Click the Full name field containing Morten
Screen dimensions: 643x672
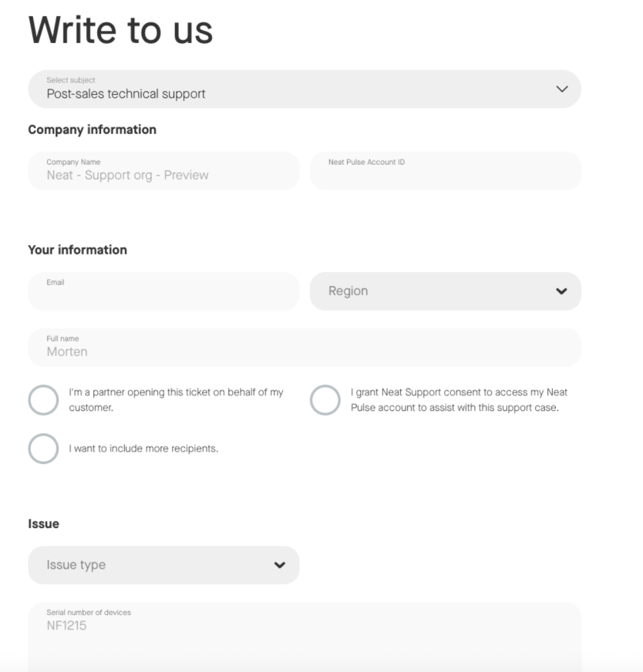[305, 347]
